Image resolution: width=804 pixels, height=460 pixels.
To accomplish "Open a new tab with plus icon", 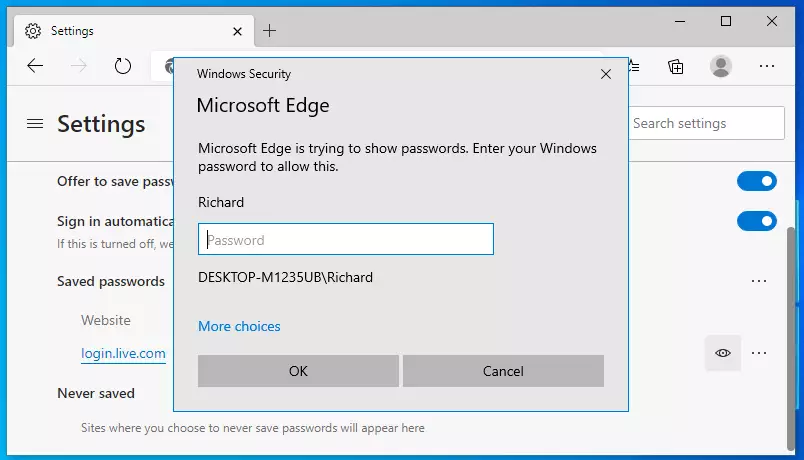I will tap(269, 31).
